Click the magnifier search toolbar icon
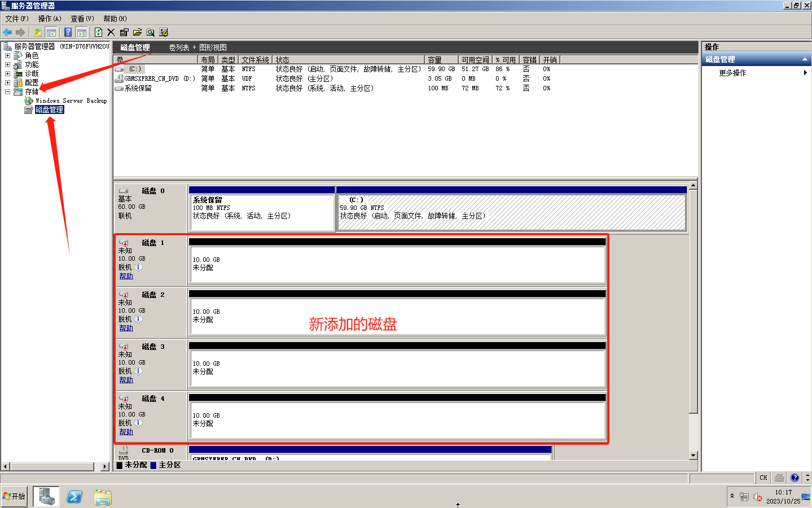Viewport: 812px width, 508px height. tap(150, 33)
